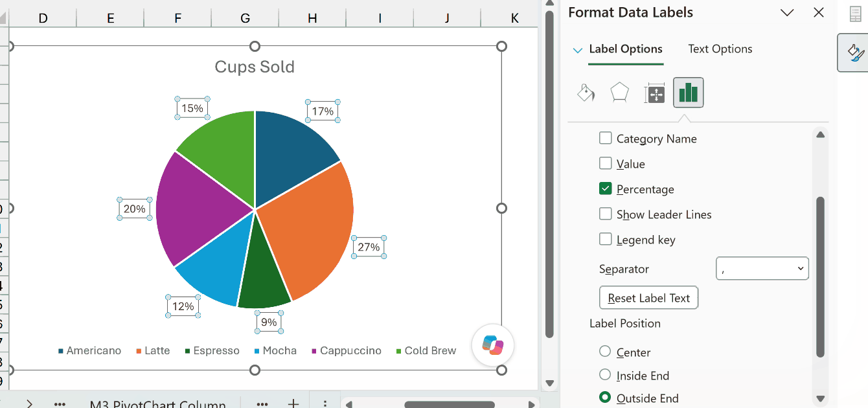Click Cold Brew legend entry
The width and height of the screenshot is (868, 408).
pyautogui.click(x=426, y=350)
